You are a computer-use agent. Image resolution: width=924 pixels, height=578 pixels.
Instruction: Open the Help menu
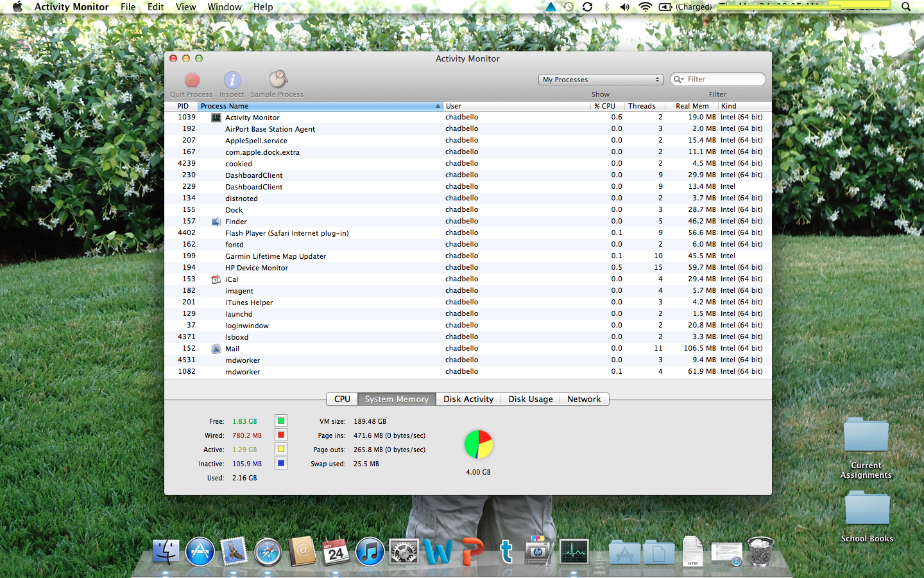(x=263, y=7)
